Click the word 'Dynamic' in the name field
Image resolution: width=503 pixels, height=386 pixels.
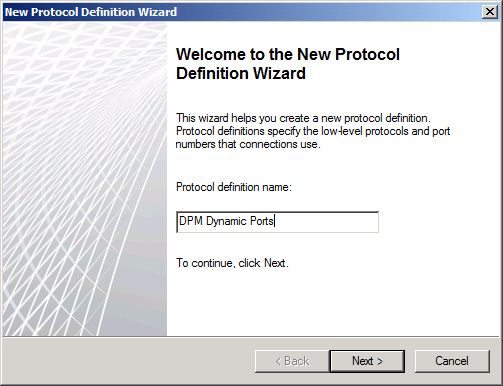click(222, 221)
